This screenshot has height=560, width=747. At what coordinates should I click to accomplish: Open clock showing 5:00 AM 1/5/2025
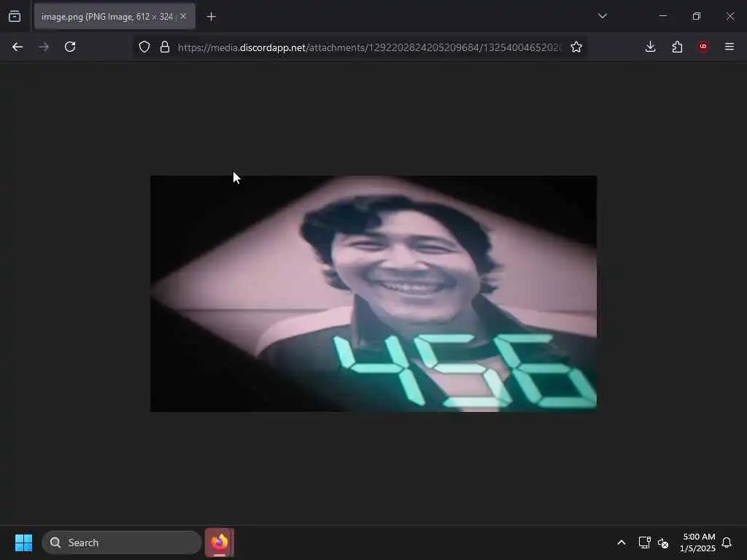click(x=698, y=542)
